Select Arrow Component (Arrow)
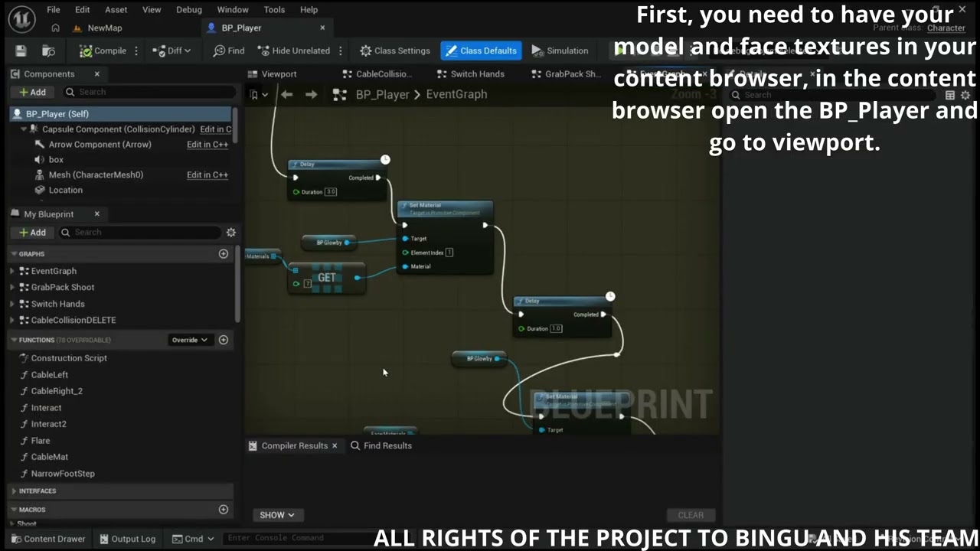This screenshot has width=980, height=551. 100,145
